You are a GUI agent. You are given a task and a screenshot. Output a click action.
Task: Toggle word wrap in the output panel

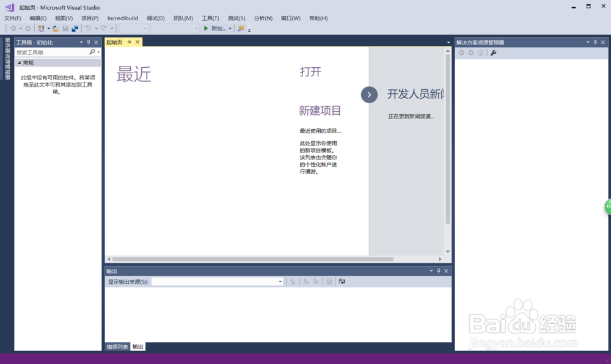coord(342,282)
